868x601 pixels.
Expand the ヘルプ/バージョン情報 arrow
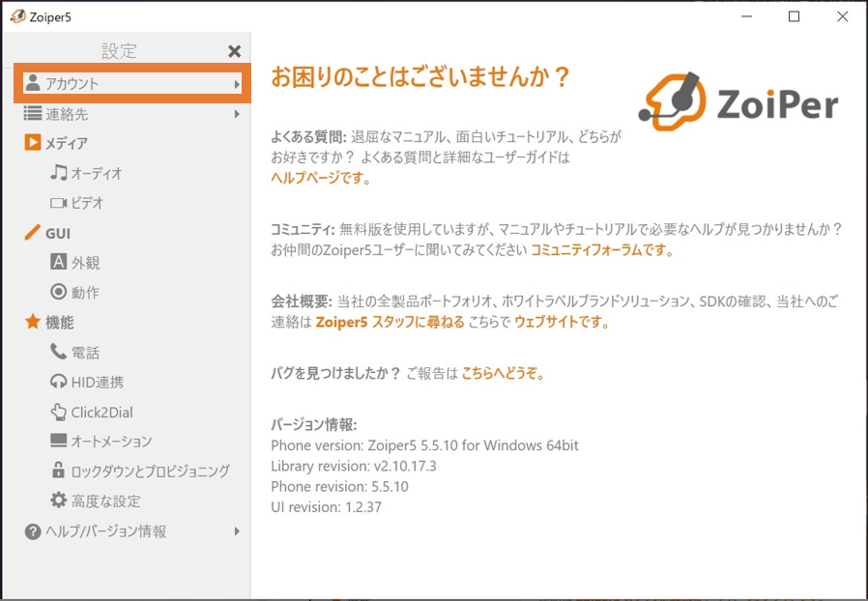[237, 531]
